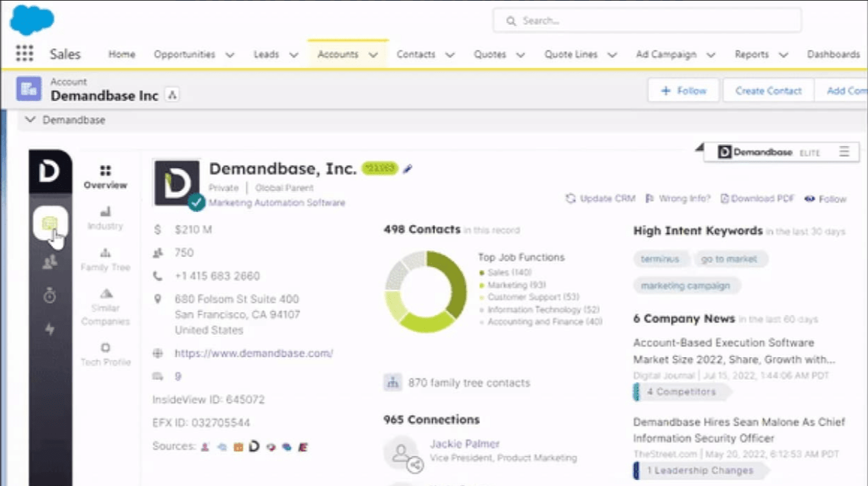
Task: Click Update CRM
Action: 600,198
